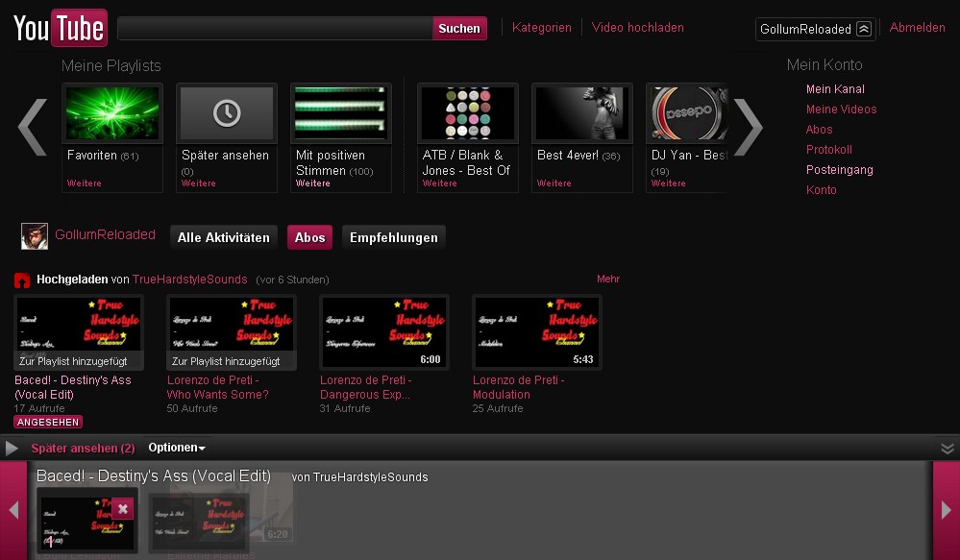Screen dimensions: 960x560
Task: Click Mehr next to uploaded videos
Action: click(x=608, y=279)
